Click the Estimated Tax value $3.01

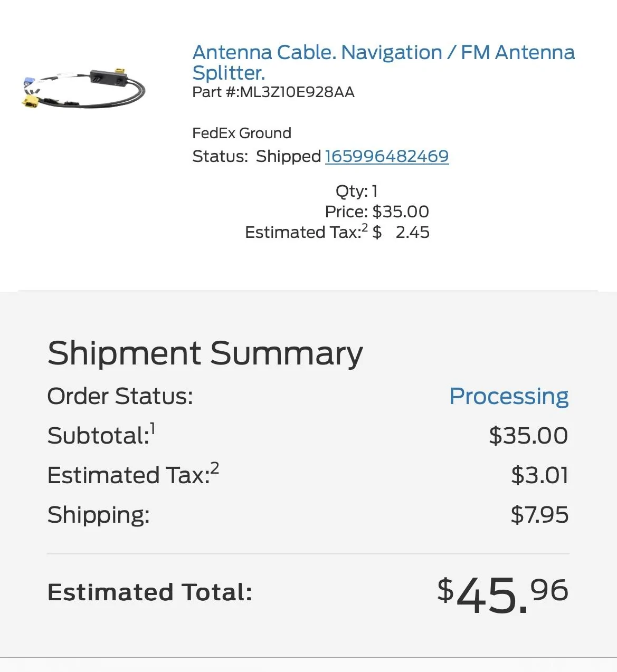(539, 475)
